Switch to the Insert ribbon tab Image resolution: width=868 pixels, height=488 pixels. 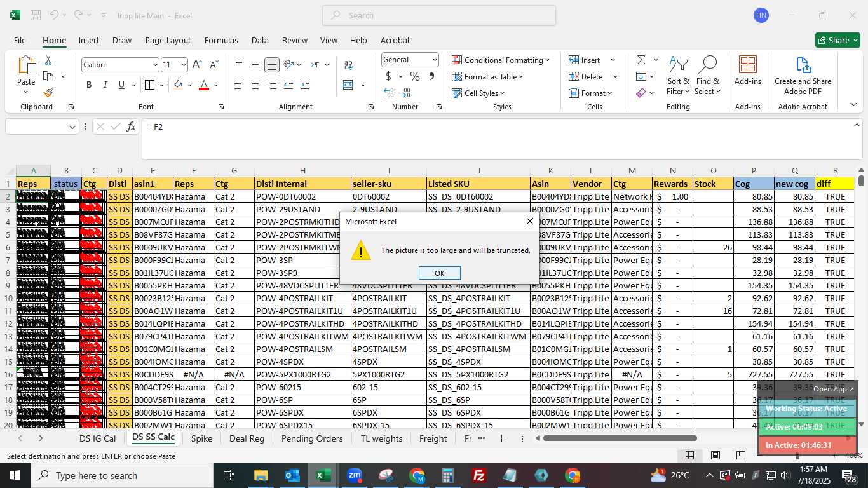pos(89,40)
